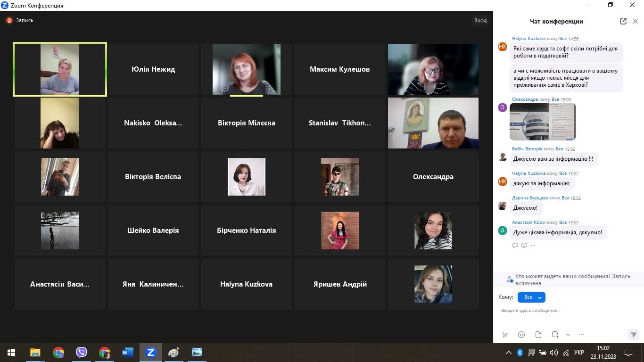Add emoji reaction to last message
Viewport: 644px width, 362px height.
click(524, 245)
